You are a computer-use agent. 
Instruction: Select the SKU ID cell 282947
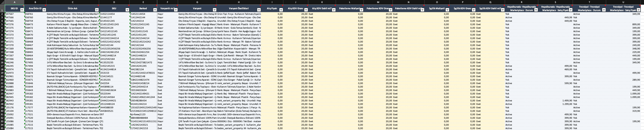15,94
